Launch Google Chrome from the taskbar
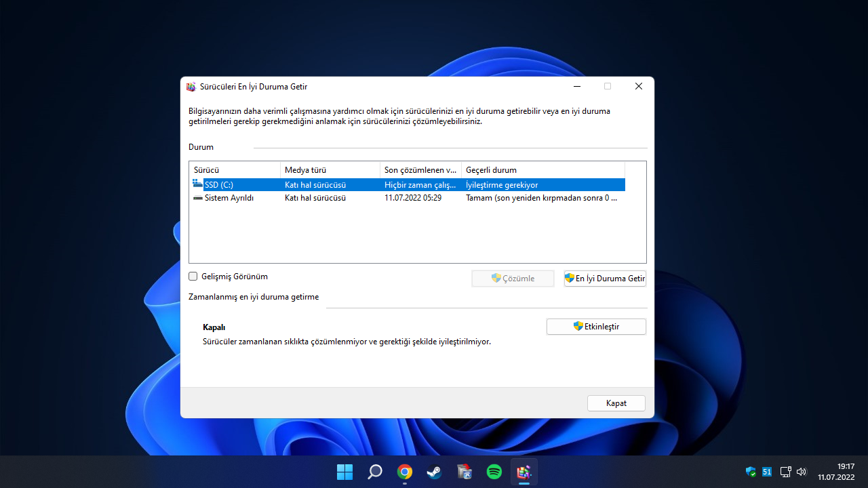Screen dimensions: 868x488 [x=405, y=472]
